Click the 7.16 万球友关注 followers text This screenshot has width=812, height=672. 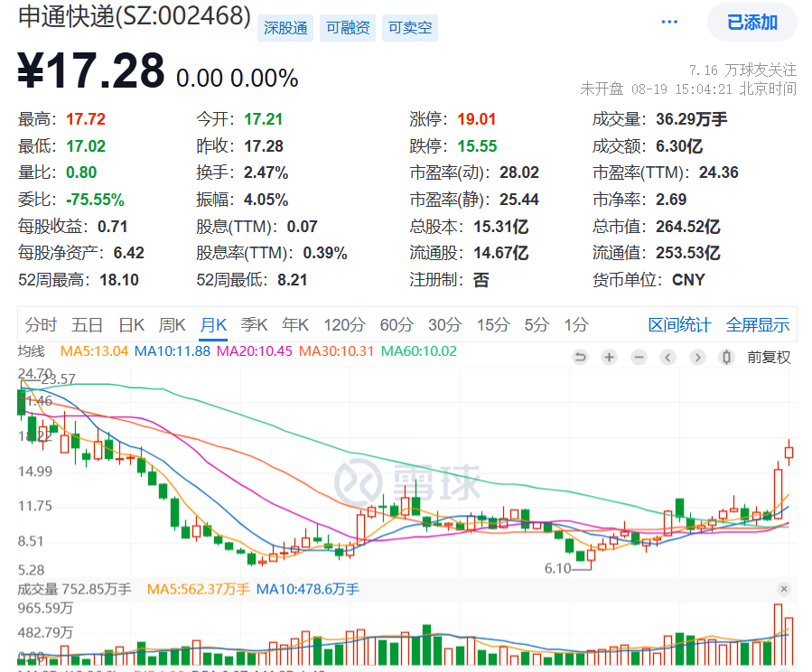point(742,70)
